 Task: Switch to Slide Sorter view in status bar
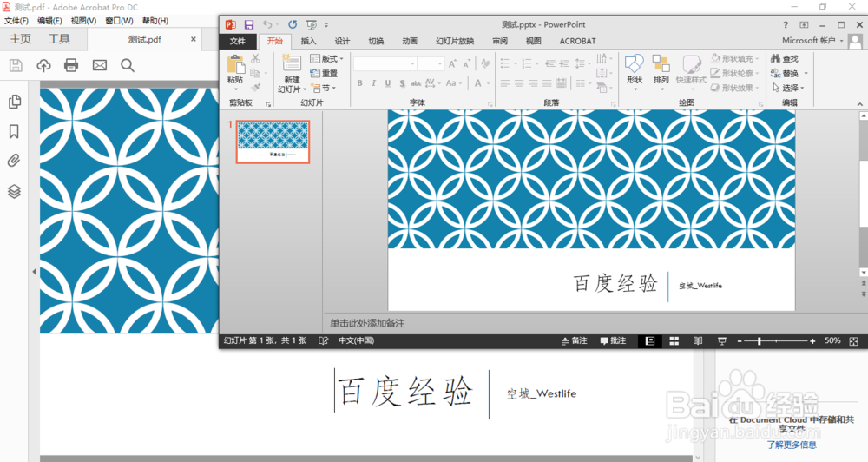(x=674, y=341)
